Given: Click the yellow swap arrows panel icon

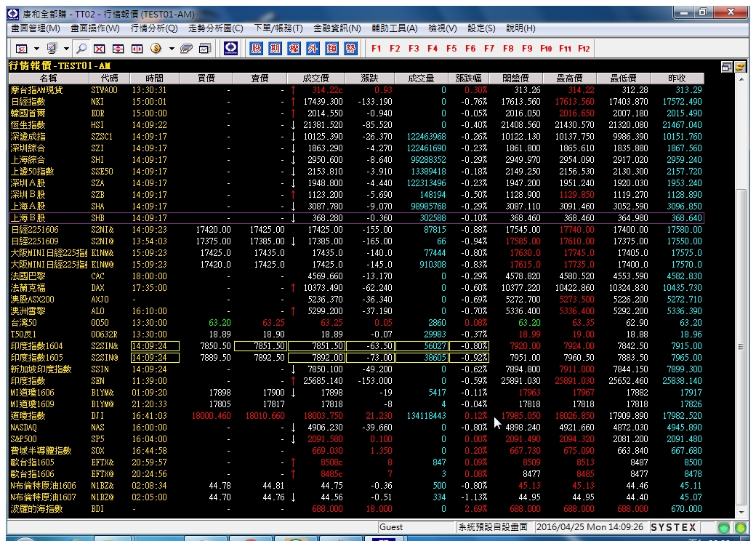Looking at the screenshot, I should coord(740,67).
